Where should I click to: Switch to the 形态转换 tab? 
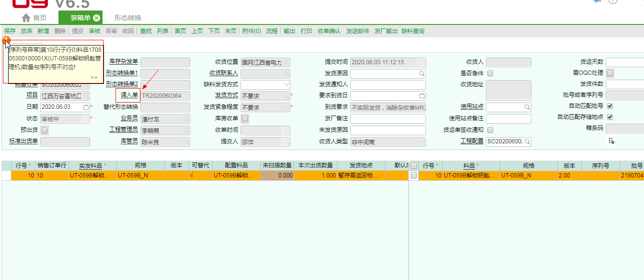127,18
